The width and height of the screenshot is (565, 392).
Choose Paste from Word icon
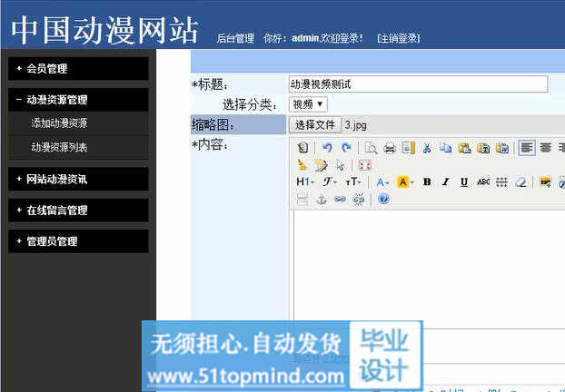[502, 148]
